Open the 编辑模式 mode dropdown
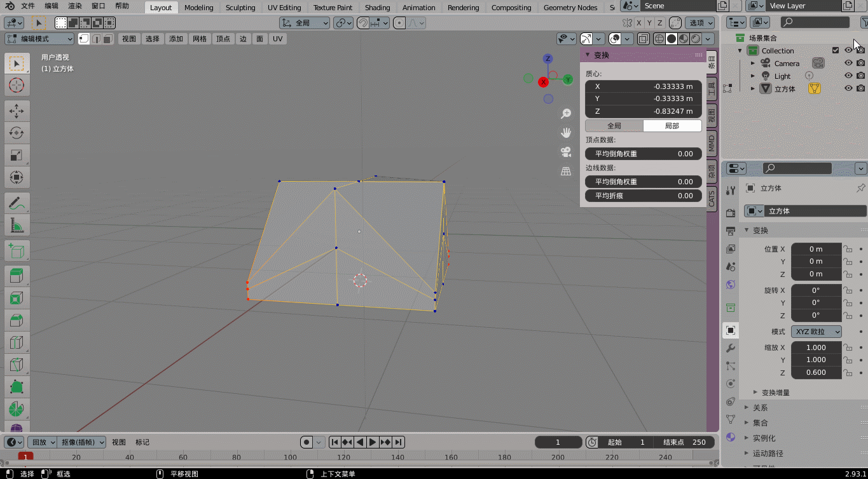Screen dimensions: 868x479 39,39
